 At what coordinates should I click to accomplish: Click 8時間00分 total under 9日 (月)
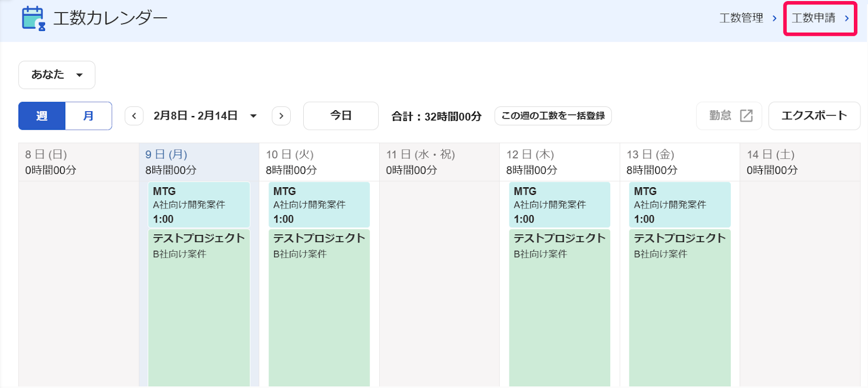pyautogui.click(x=171, y=170)
